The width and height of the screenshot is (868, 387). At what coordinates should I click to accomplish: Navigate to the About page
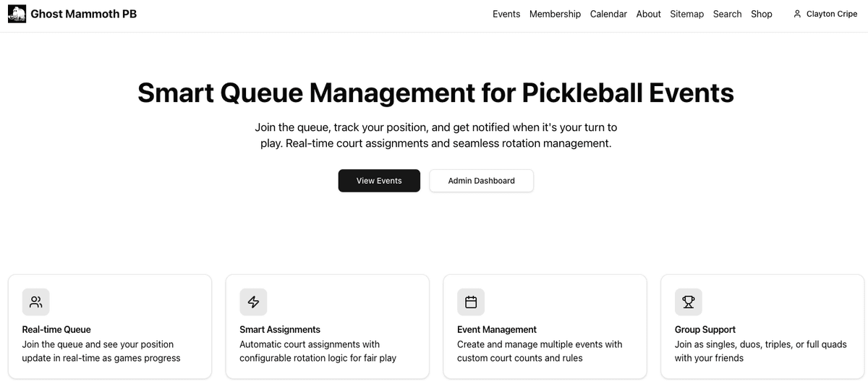coord(648,14)
